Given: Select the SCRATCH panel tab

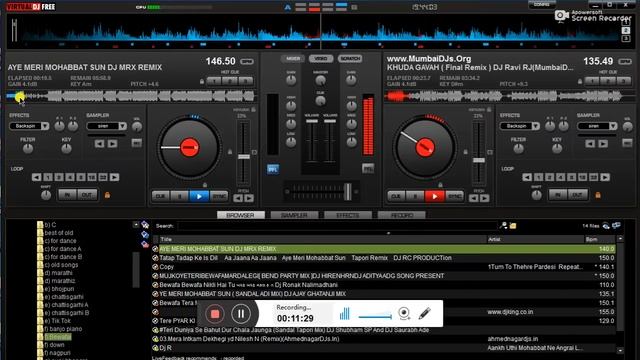Looking at the screenshot, I should pos(350,59).
